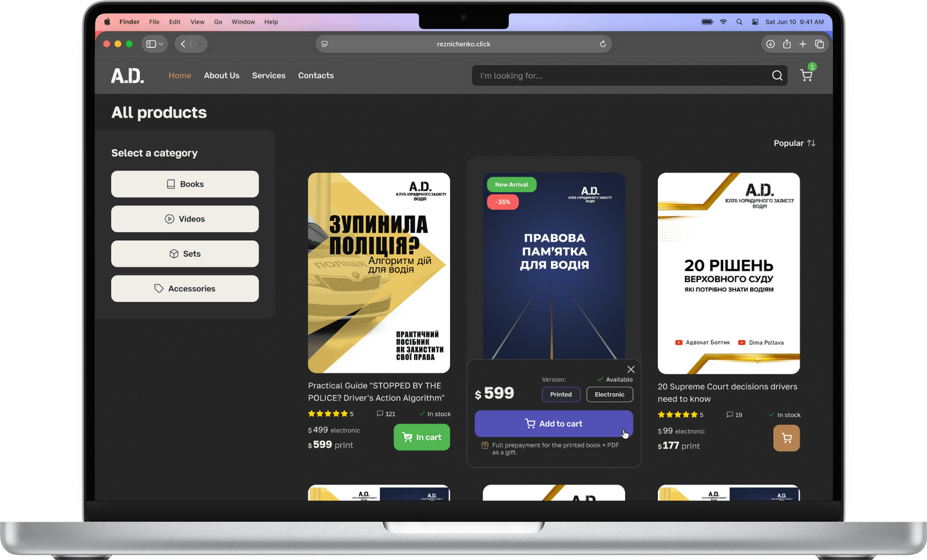Screen dimensions: 927x560
Task: Open the Help menu in the menu bar
Action: 271,22
